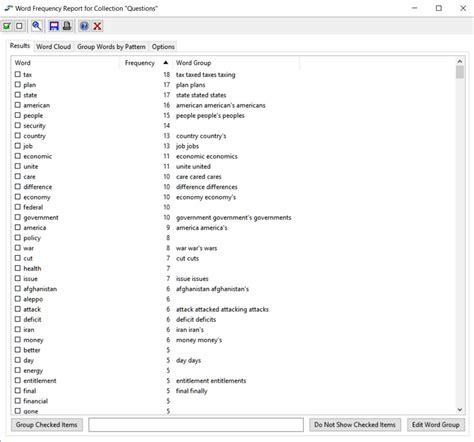
Task: Go to the Options tab
Action: click(163, 47)
